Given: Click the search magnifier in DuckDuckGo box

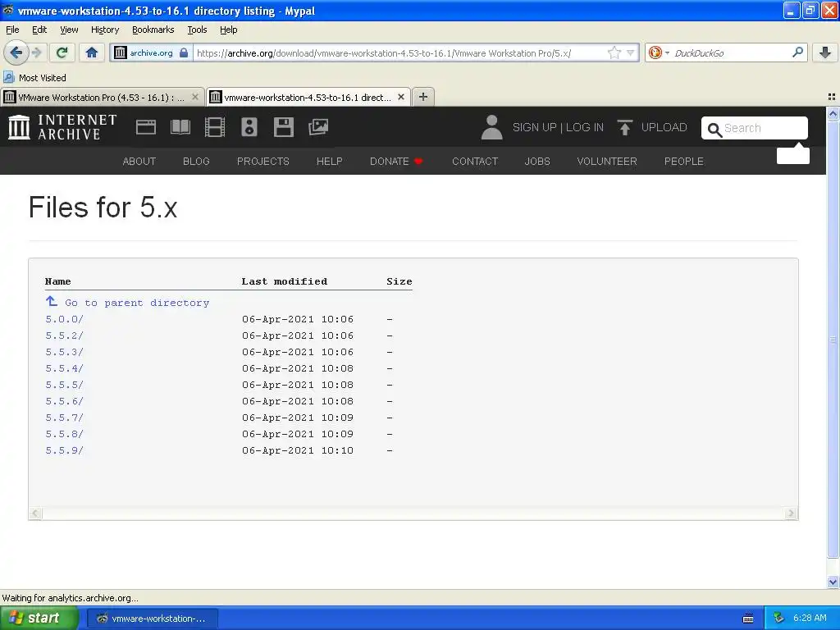Looking at the screenshot, I should click(x=797, y=52).
